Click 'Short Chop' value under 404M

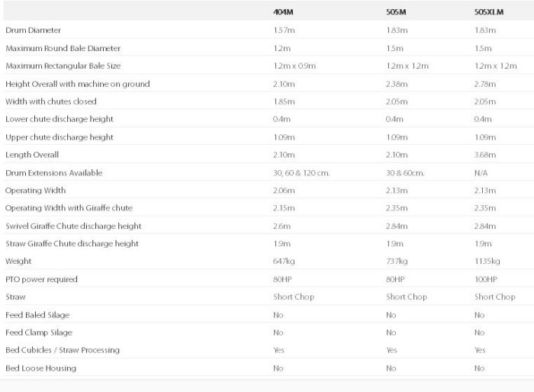294,297
